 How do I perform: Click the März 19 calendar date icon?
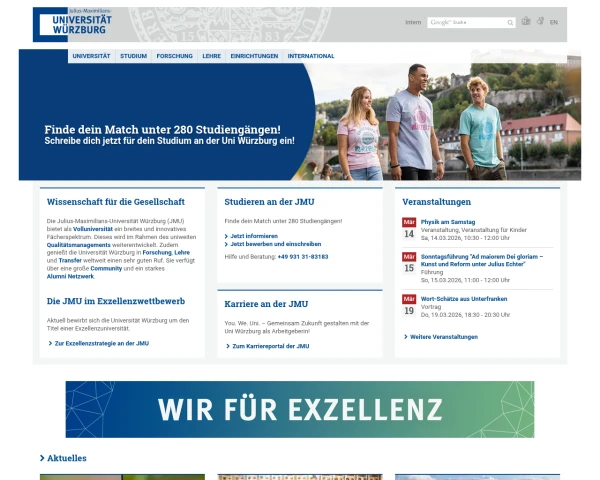(x=409, y=305)
